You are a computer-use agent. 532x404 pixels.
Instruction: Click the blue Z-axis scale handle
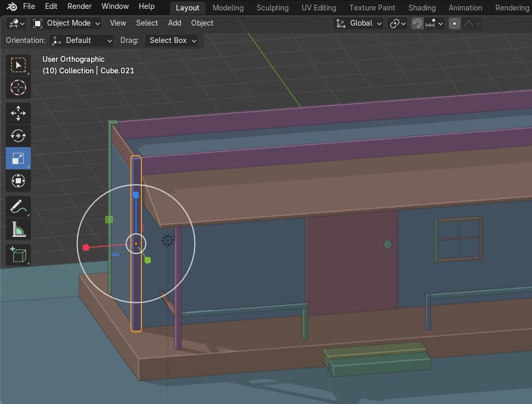136,195
